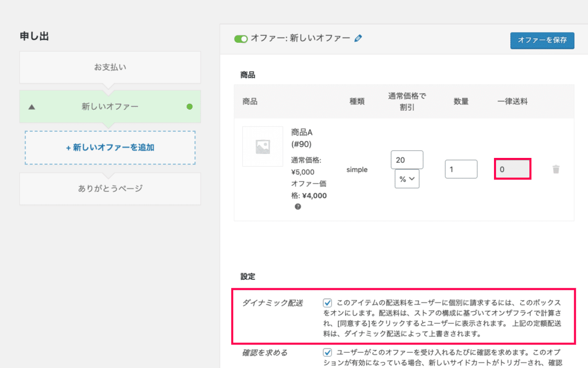Image resolution: width=588 pixels, height=368 pixels.
Task: Select the お支払い funnel step
Action: [x=110, y=67]
